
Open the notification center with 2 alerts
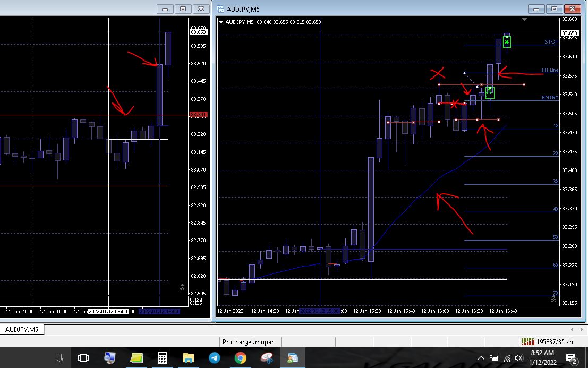tap(572, 358)
